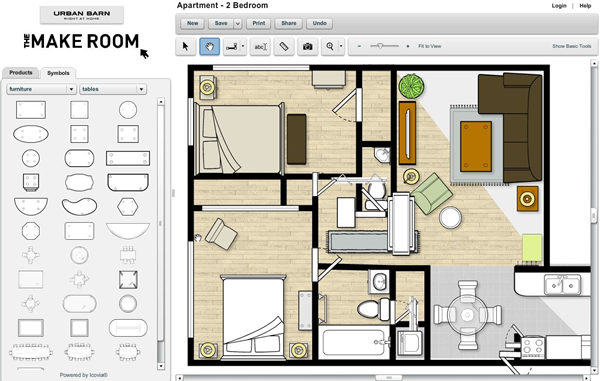
Task: Click the Share button
Action: point(289,23)
